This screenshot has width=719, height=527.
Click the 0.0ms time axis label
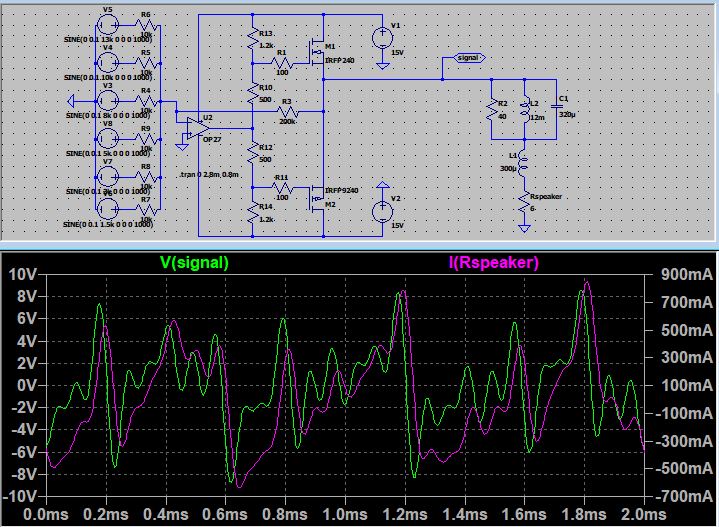[46, 514]
